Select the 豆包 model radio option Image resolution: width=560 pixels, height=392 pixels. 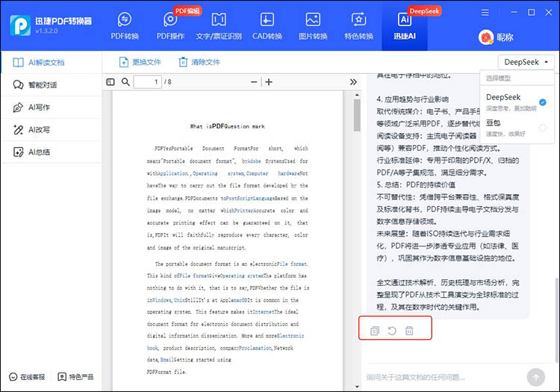click(x=543, y=128)
